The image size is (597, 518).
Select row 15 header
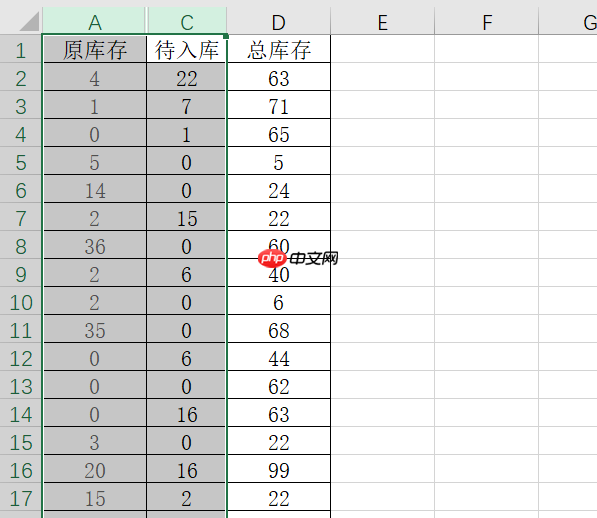(21, 440)
